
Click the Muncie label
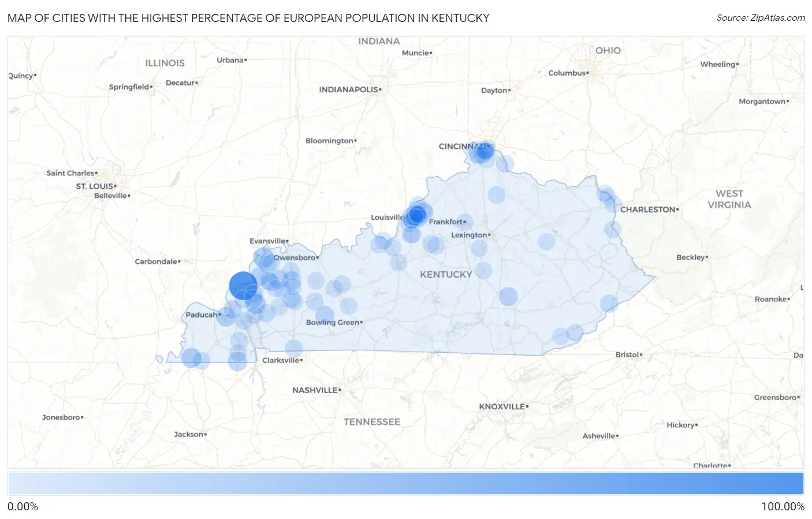coord(416,53)
